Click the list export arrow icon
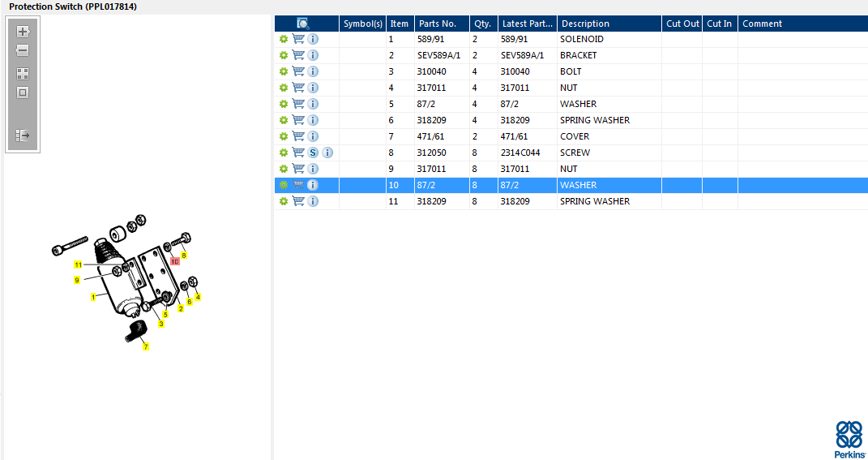Viewport: 868px width, 460px height. point(23,135)
